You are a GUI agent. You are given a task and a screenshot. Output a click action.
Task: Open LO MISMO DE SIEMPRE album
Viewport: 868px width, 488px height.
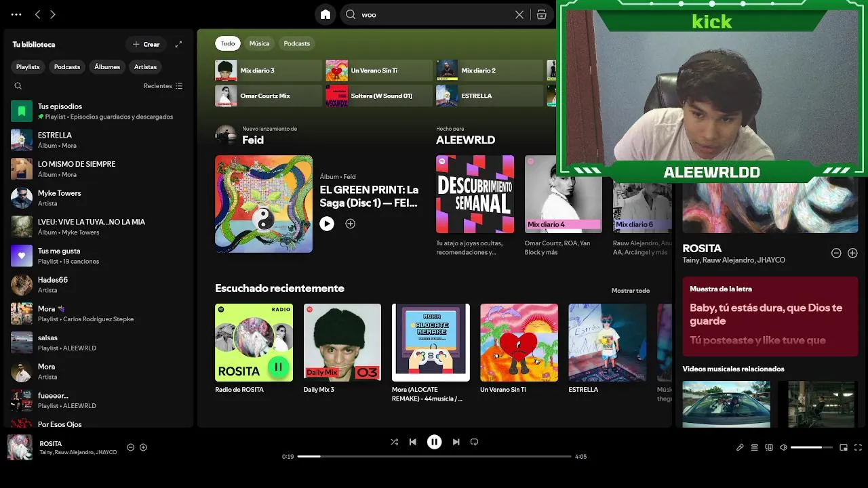coord(98,169)
